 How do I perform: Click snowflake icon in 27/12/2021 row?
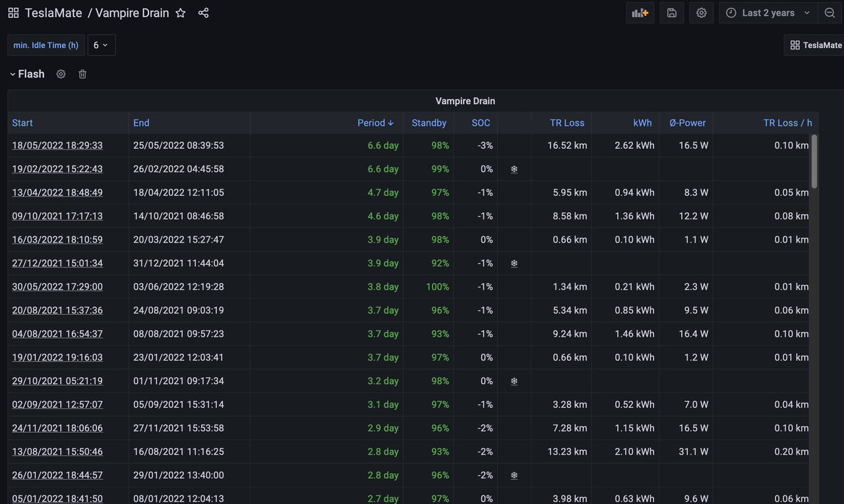pos(514,264)
